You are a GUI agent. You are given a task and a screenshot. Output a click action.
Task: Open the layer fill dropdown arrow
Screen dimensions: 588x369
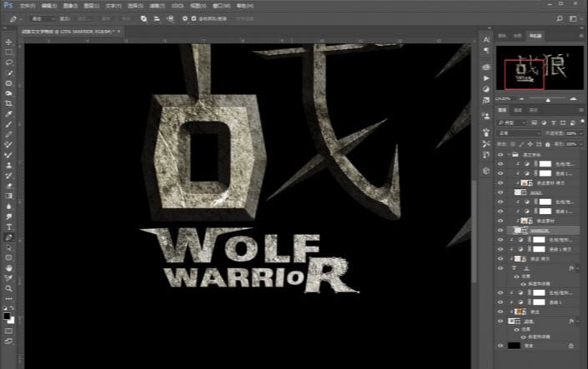pyautogui.click(x=581, y=144)
